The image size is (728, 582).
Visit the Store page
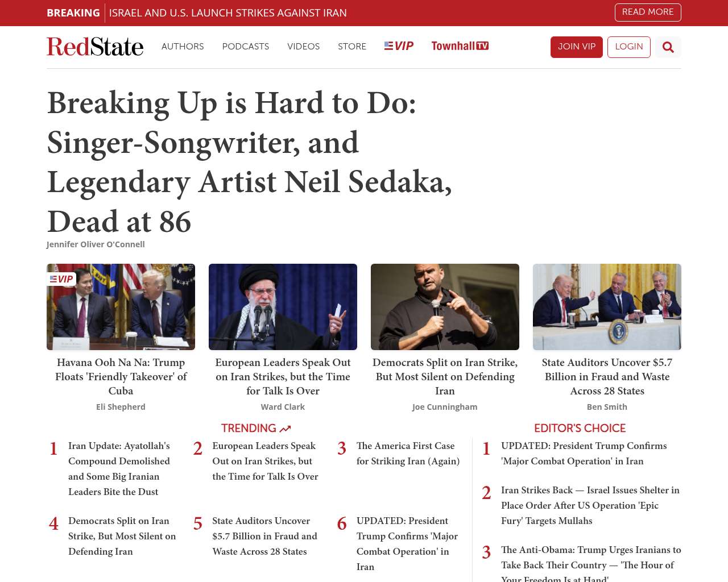[x=352, y=47]
